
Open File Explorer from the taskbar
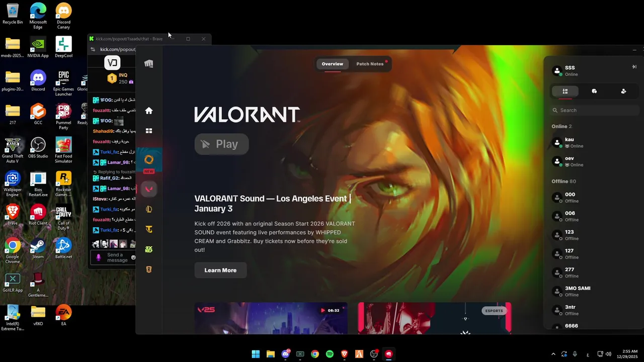[x=270, y=354]
